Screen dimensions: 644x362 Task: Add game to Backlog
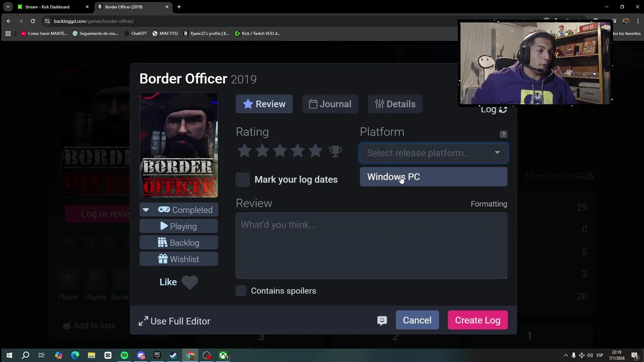(x=179, y=243)
